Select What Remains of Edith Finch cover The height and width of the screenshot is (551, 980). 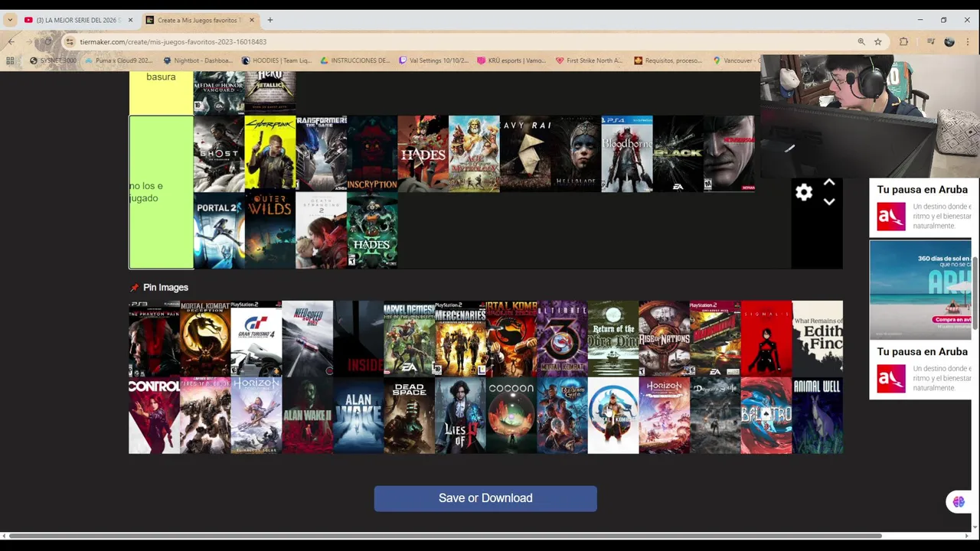tap(818, 339)
